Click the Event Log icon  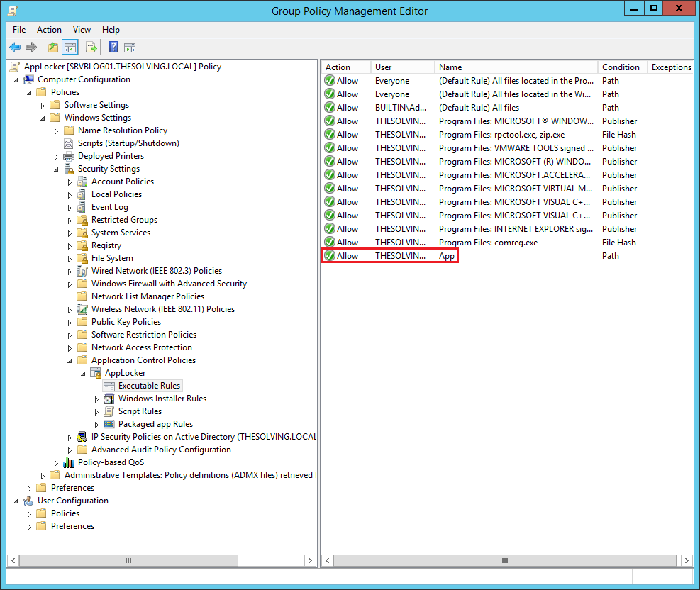click(x=82, y=207)
